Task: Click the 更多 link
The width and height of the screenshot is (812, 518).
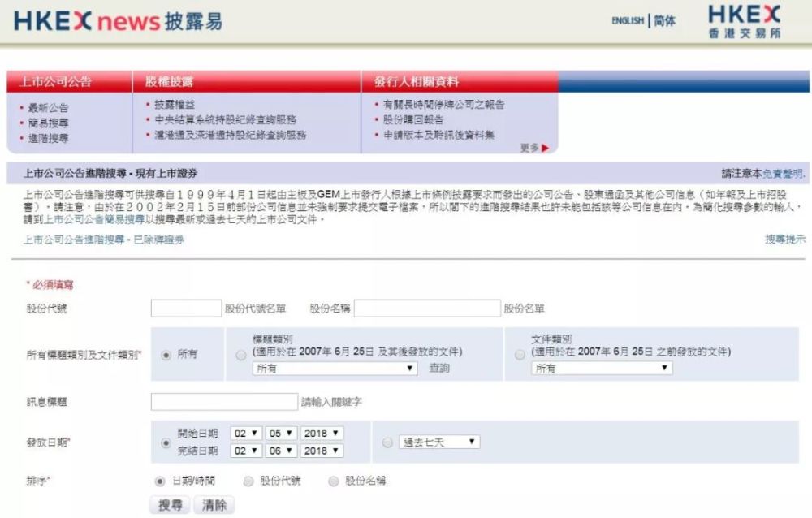Action: point(529,148)
